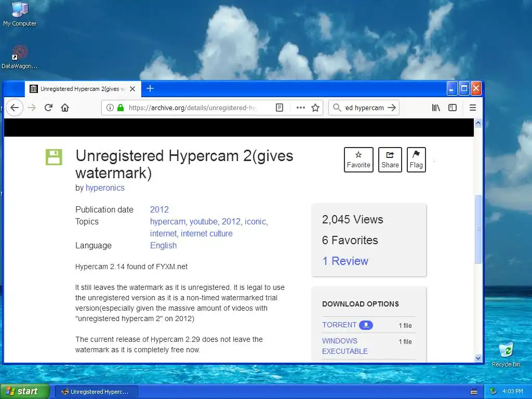
Task: Download the TORRENT file
Action: click(x=339, y=325)
